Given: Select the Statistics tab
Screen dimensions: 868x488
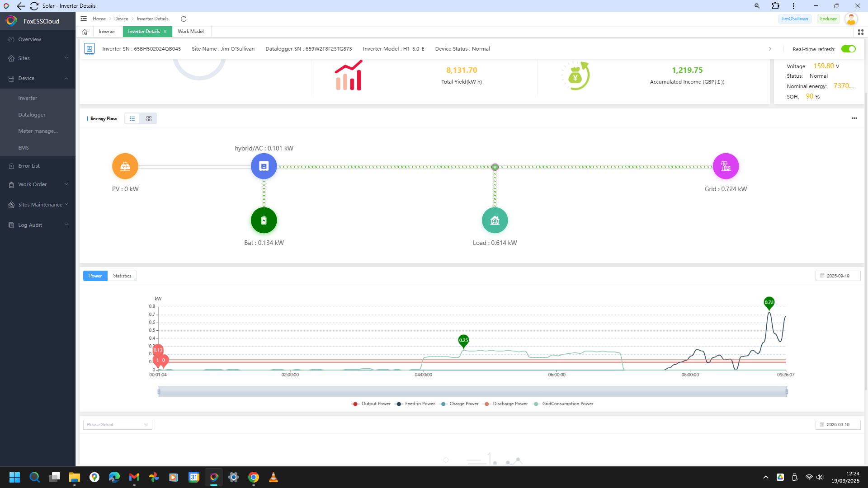Looking at the screenshot, I should 122,276.
